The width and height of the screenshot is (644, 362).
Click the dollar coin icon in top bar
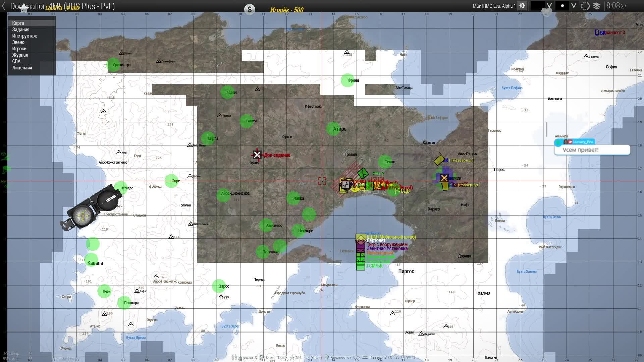pos(250,9)
